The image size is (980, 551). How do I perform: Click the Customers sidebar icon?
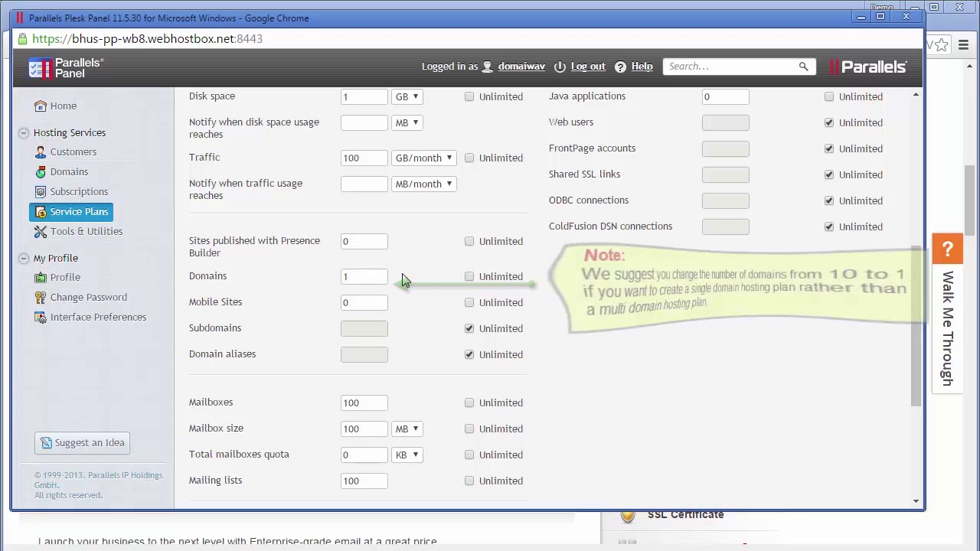click(x=41, y=152)
